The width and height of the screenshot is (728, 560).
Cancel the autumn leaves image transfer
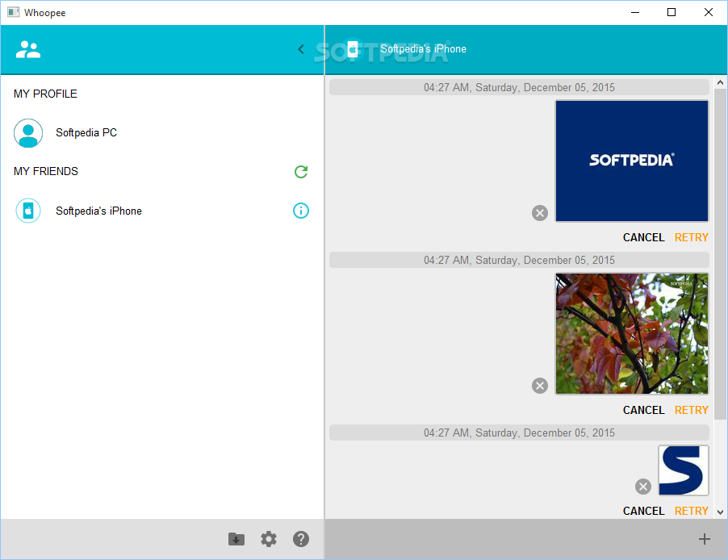click(x=643, y=410)
